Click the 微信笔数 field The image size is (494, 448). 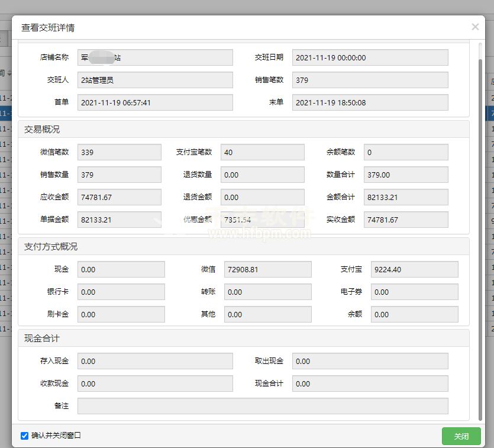119,152
